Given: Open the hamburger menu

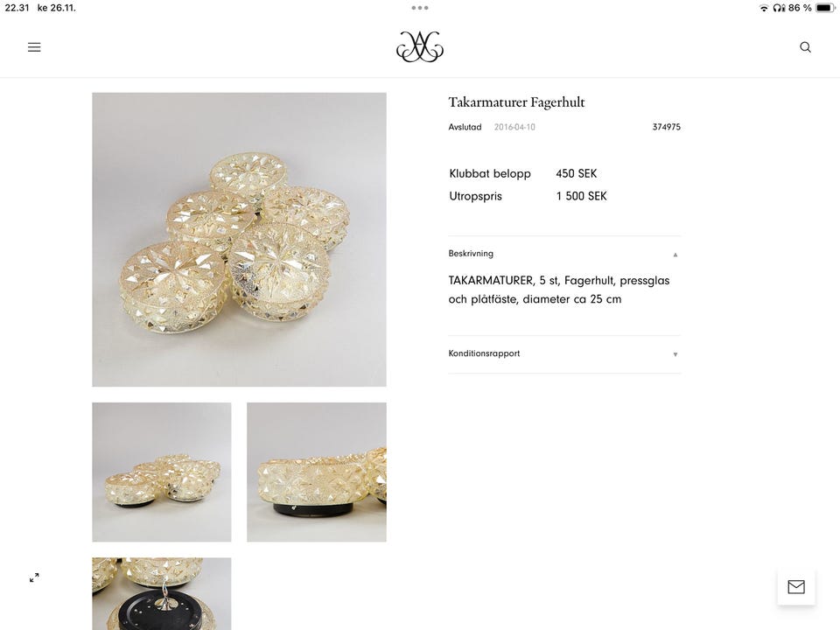Looking at the screenshot, I should pos(34,47).
